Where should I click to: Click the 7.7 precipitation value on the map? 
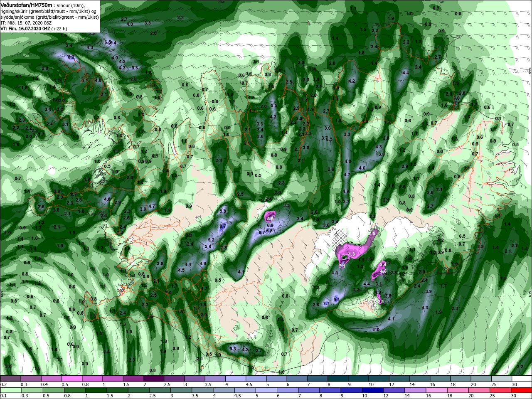click(326, 304)
